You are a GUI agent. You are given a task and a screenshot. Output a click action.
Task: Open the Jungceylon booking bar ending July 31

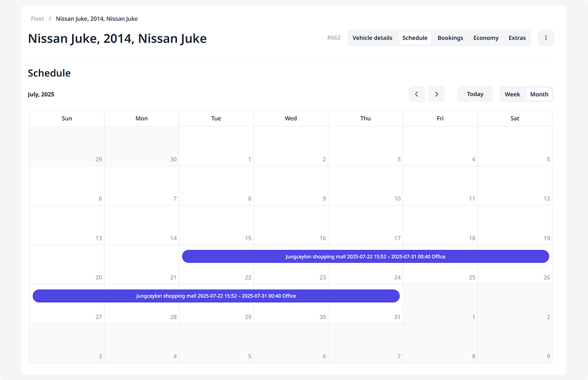[216, 296]
